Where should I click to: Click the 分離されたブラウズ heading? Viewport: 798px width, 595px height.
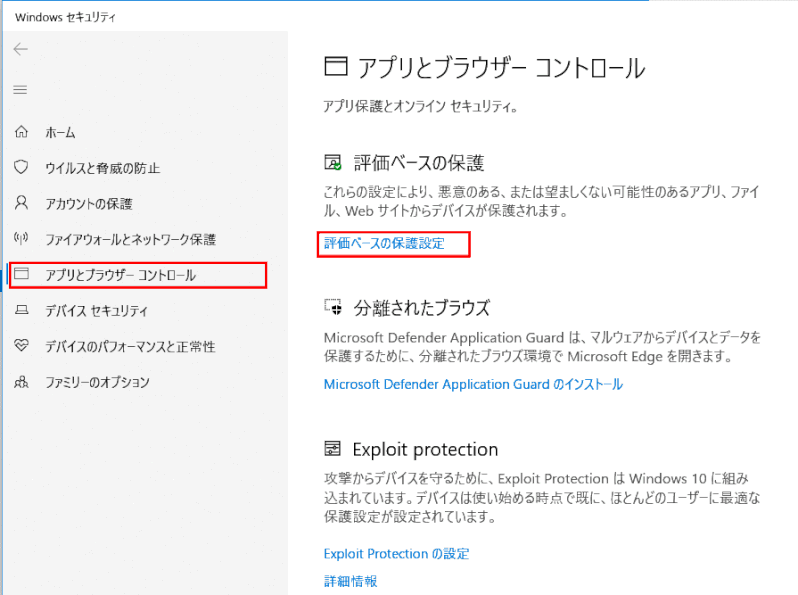tap(422, 307)
